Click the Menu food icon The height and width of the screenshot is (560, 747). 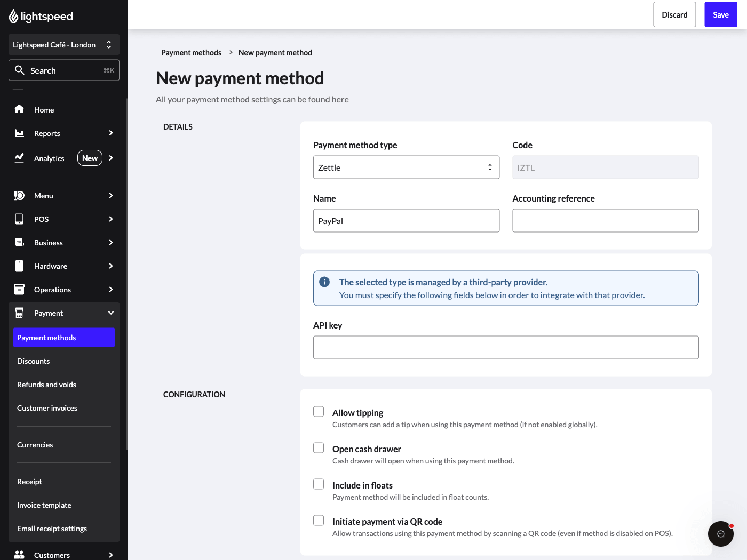tap(19, 196)
